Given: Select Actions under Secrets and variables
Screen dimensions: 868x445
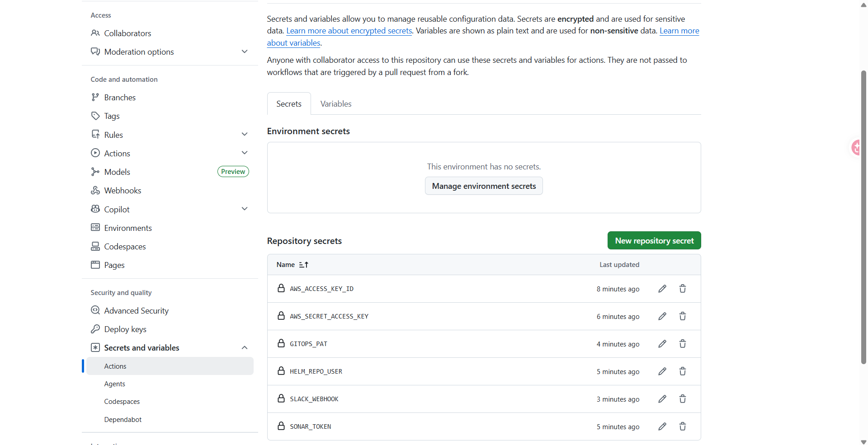Looking at the screenshot, I should [x=170, y=366].
